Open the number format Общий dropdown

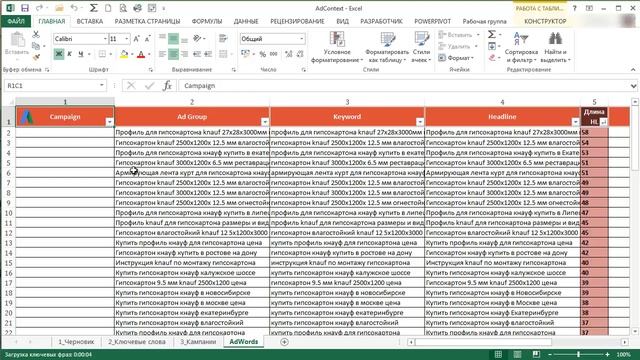click(302, 39)
